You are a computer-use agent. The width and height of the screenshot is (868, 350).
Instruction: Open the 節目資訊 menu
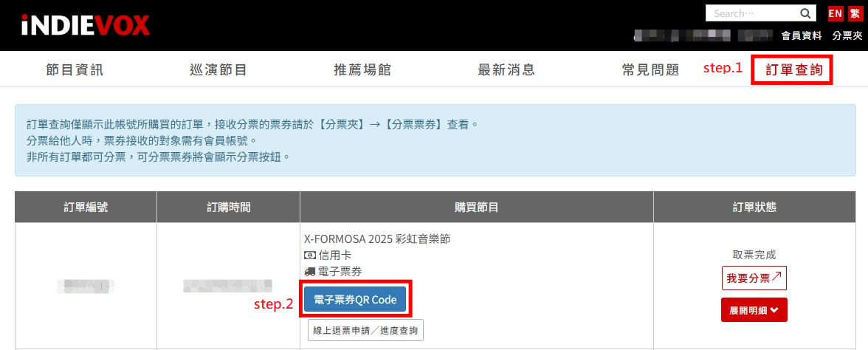coord(75,69)
